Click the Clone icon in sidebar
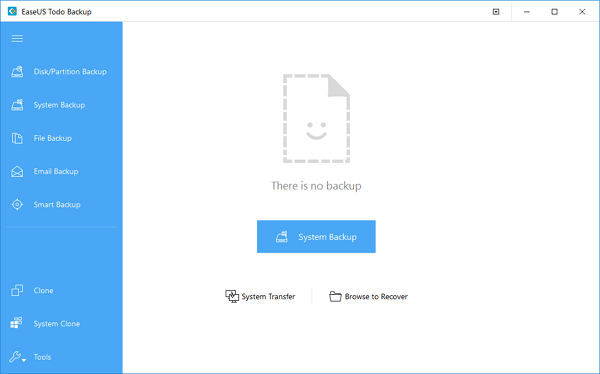The height and width of the screenshot is (374, 600). tap(17, 291)
